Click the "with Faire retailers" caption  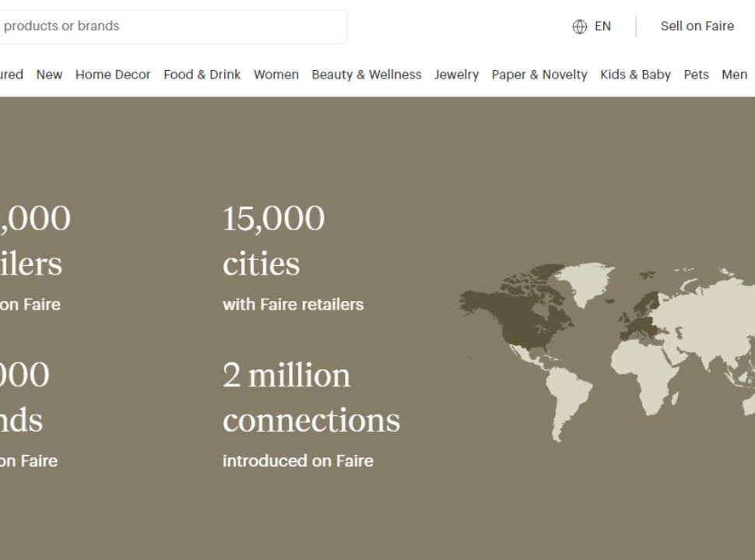[x=293, y=305]
